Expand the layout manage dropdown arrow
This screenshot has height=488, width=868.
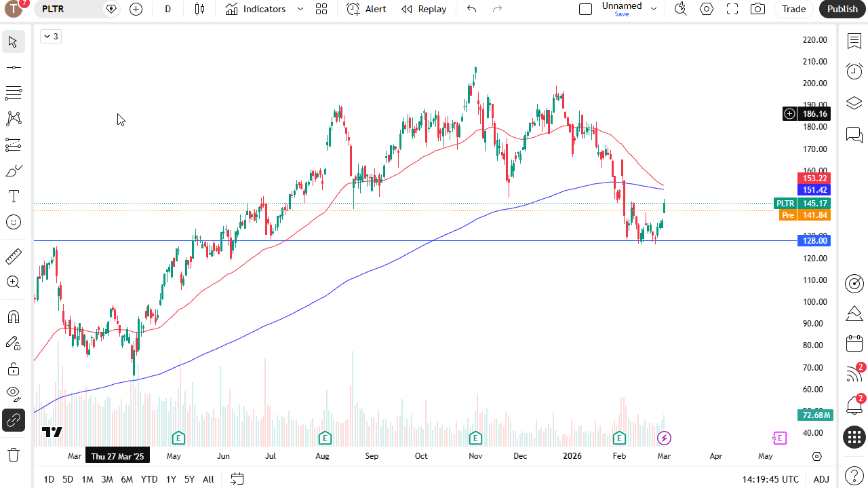point(654,9)
